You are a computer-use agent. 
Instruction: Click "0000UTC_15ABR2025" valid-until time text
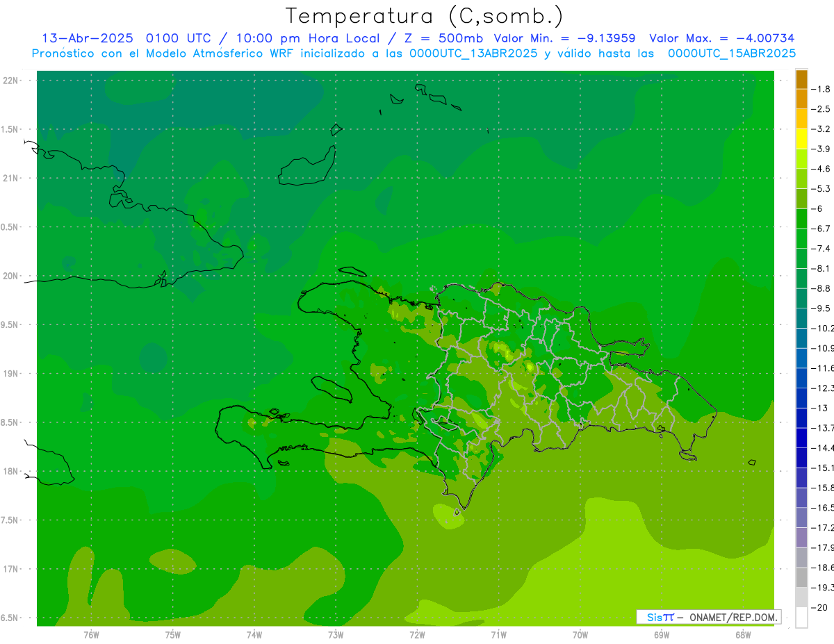(731, 53)
